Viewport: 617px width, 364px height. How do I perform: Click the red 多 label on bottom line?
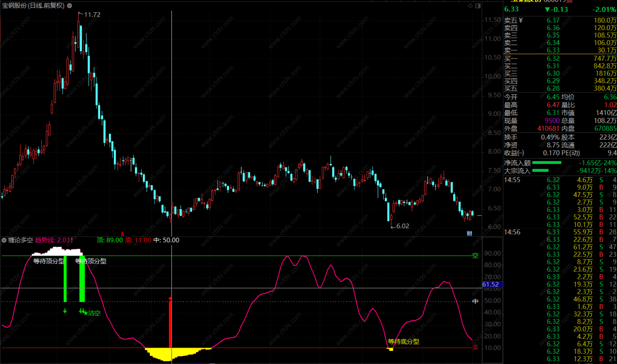coord(475,347)
